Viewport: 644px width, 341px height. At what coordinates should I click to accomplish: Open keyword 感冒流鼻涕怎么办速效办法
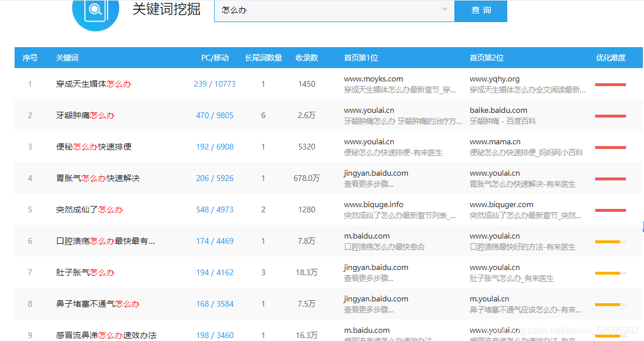[106, 335]
